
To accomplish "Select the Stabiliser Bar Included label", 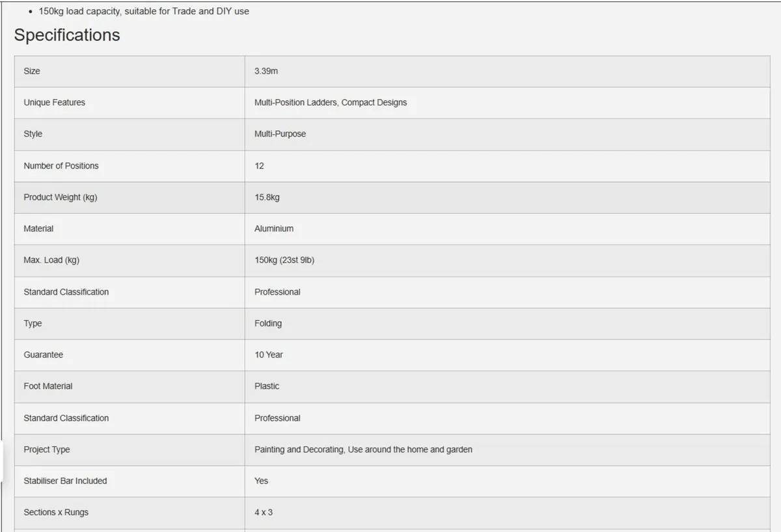I will tap(65, 481).
